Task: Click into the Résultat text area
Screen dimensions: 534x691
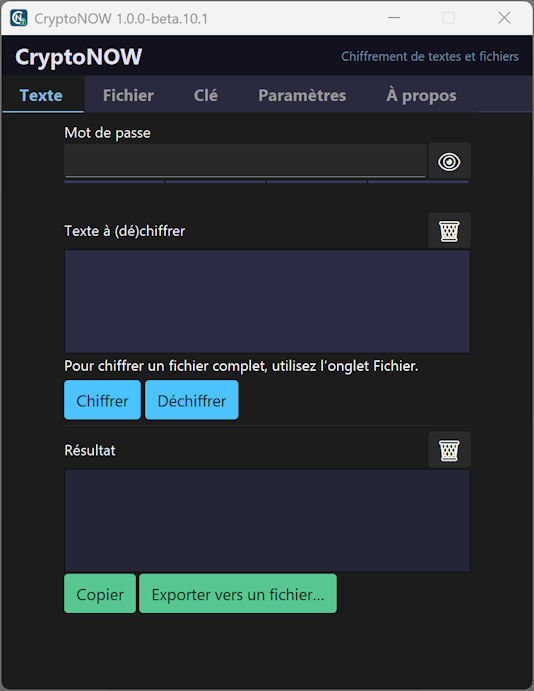Action: [x=267, y=520]
